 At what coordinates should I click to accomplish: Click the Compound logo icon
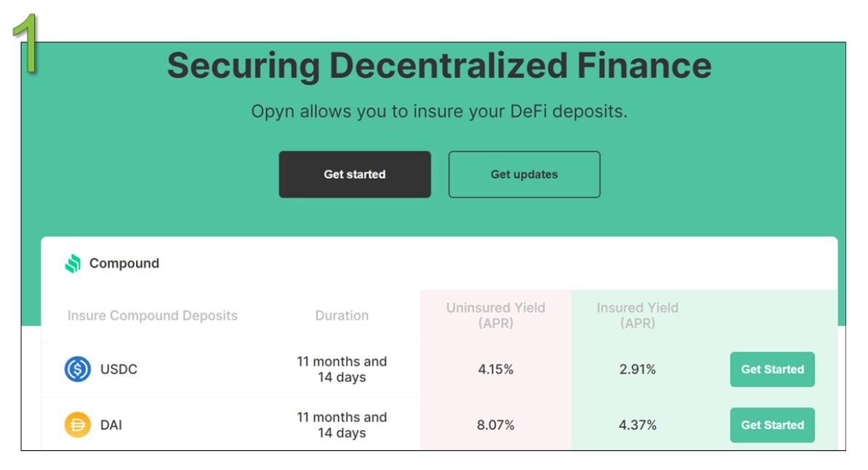coord(73,263)
